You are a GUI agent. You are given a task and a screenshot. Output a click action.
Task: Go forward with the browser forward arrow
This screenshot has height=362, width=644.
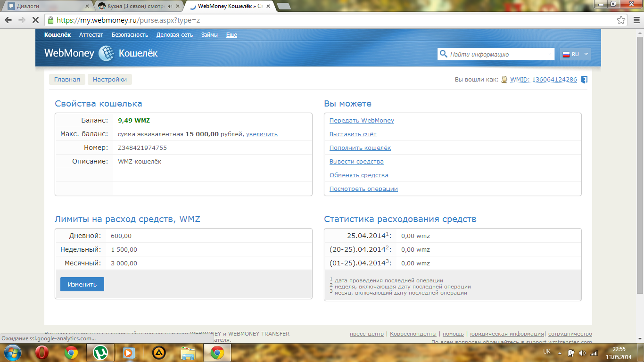pos(22,20)
